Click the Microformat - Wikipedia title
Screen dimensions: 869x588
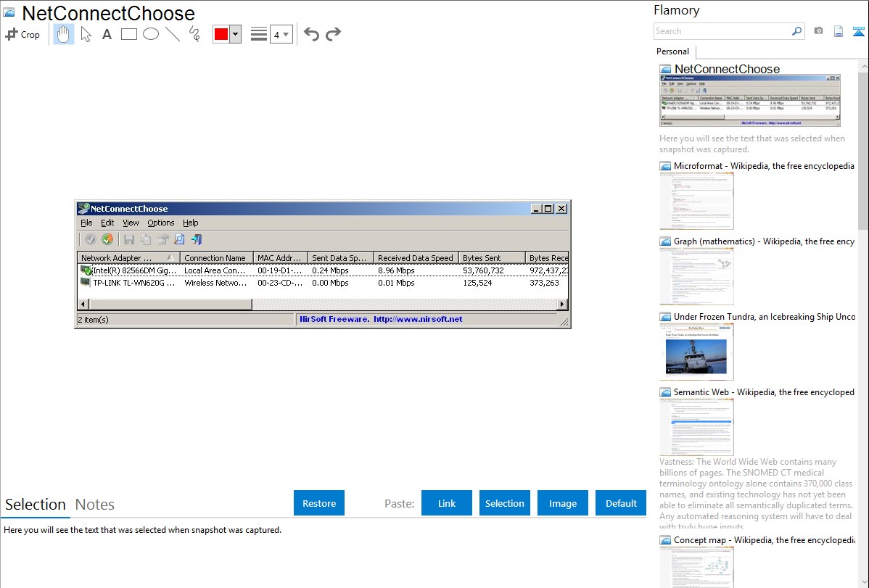click(764, 166)
